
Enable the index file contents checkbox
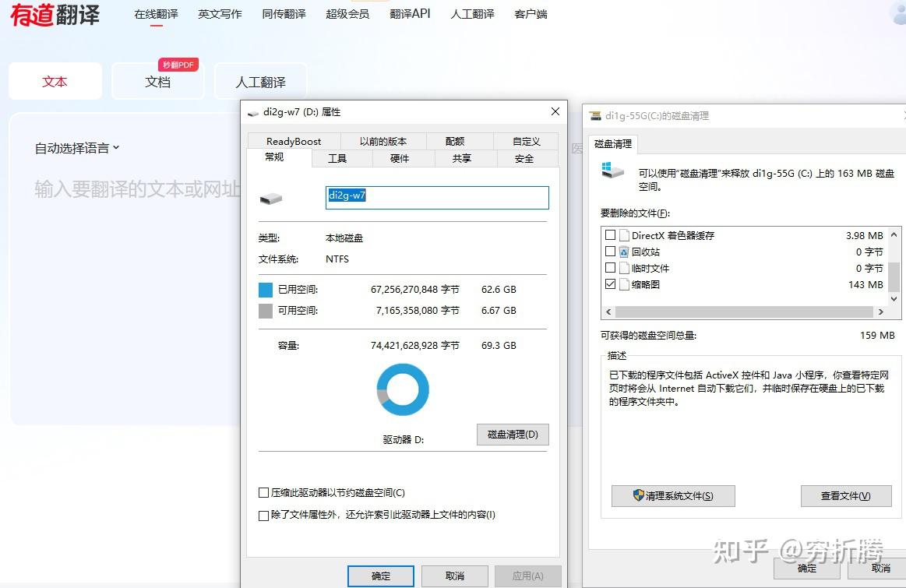tap(263, 516)
